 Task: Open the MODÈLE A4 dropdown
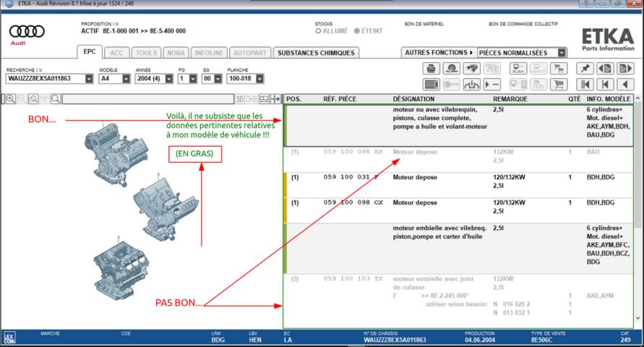click(x=126, y=78)
